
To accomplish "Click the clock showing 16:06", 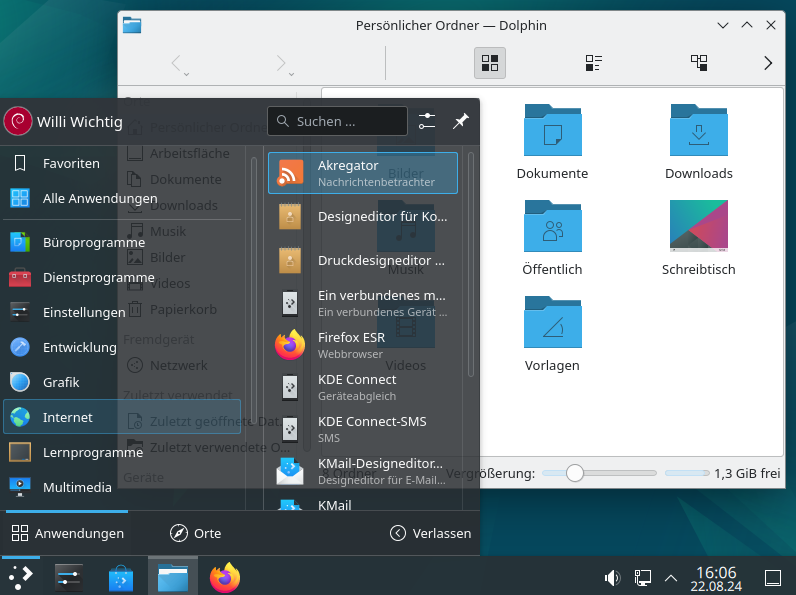I will (716, 578).
